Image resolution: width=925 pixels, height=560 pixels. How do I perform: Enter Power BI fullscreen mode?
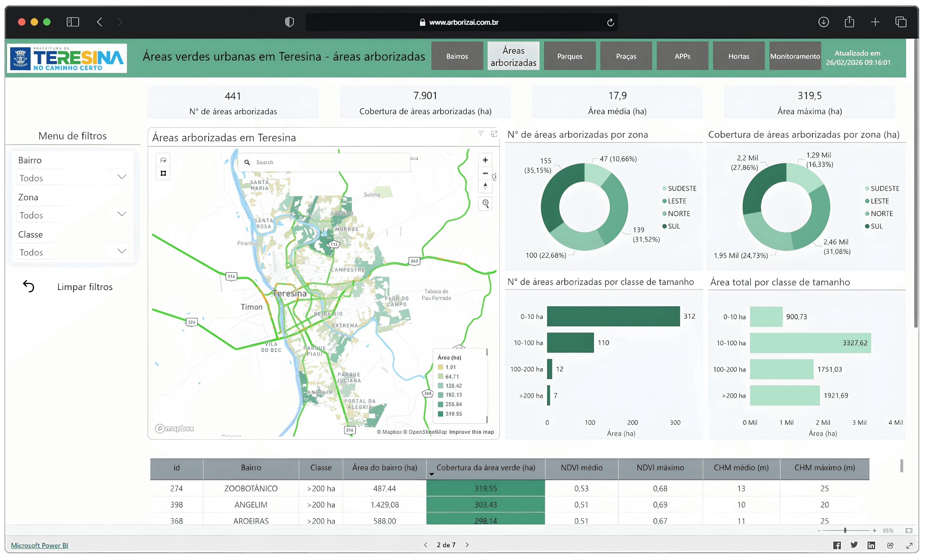click(909, 545)
